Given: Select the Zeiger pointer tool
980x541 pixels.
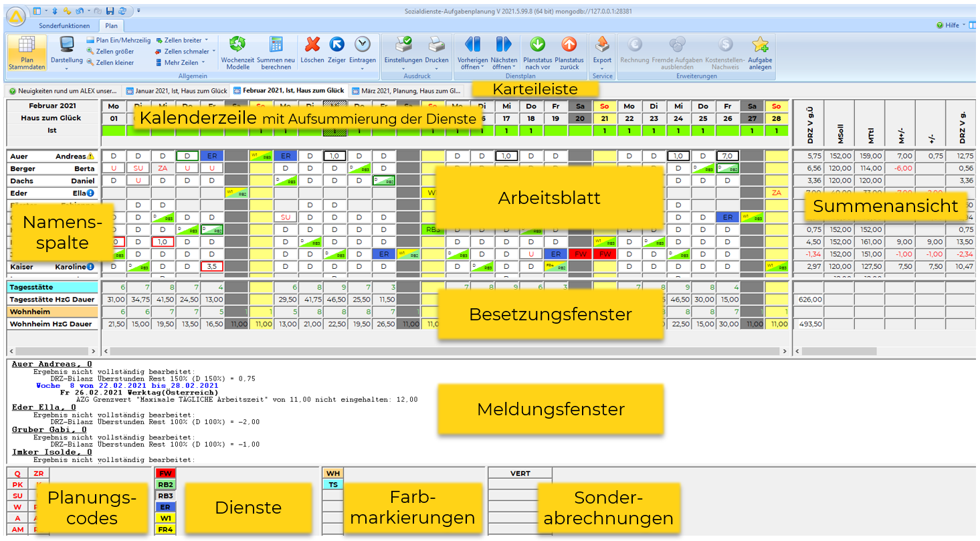Looking at the screenshot, I should click(336, 45).
